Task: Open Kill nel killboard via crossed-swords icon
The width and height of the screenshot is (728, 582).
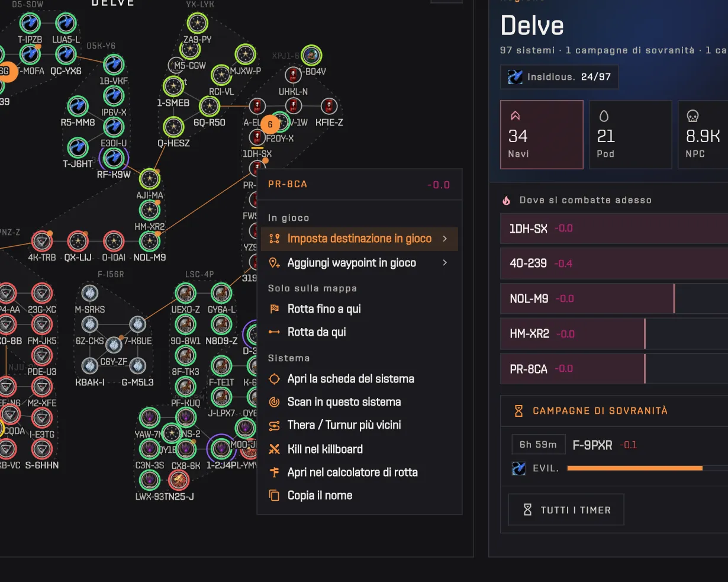Action: point(274,449)
